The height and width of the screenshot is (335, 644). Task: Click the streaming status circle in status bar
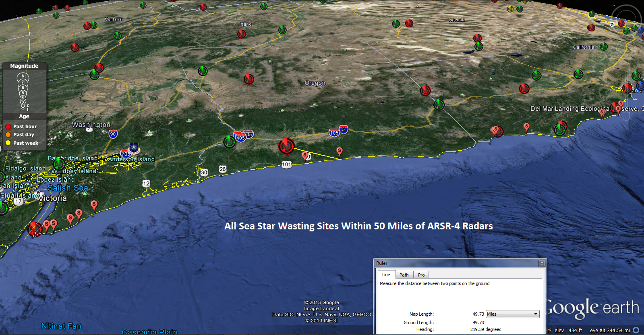(x=636, y=330)
